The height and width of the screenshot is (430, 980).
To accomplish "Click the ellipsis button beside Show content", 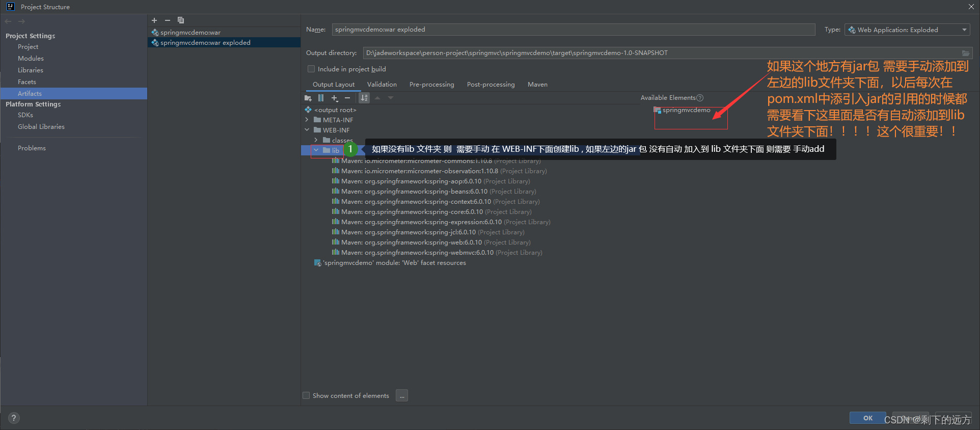I will click(402, 396).
